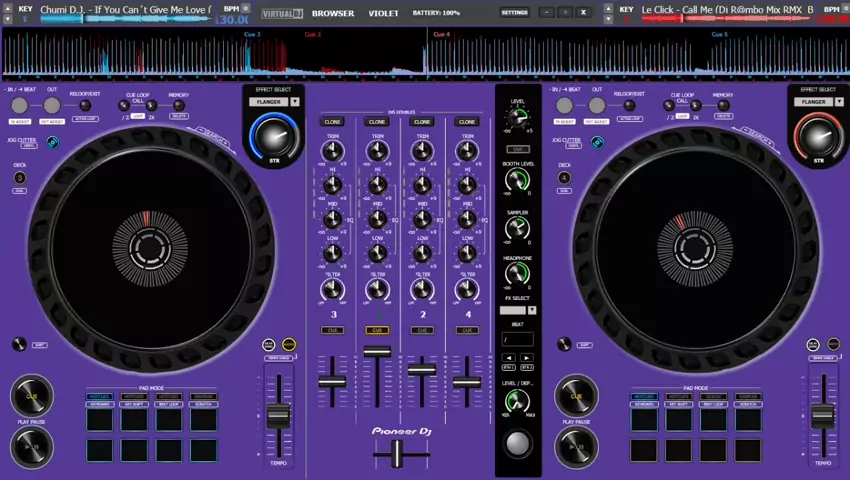This screenshot has width=850, height=480.
Task: Open left deck Effect Select dropdown
Action: point(294,102)
